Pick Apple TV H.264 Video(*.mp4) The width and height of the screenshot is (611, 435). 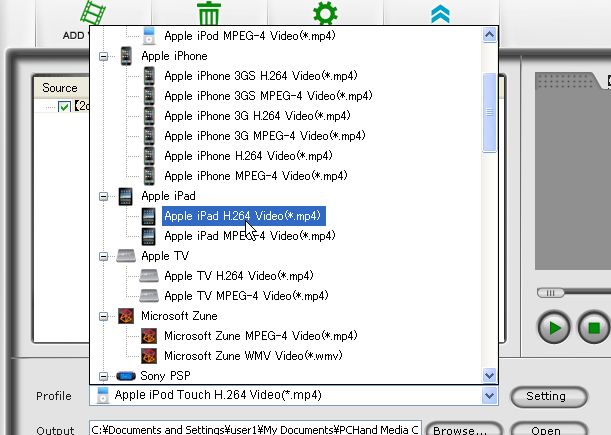[x=239, y=276]
